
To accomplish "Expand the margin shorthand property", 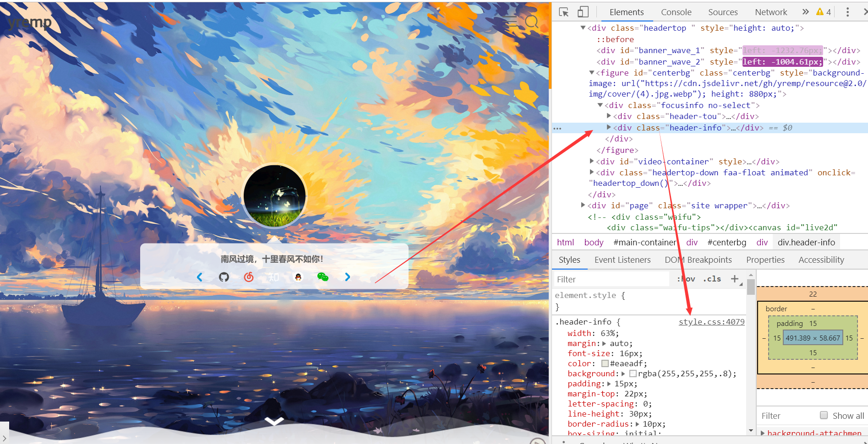I will [x=604, y=343].
